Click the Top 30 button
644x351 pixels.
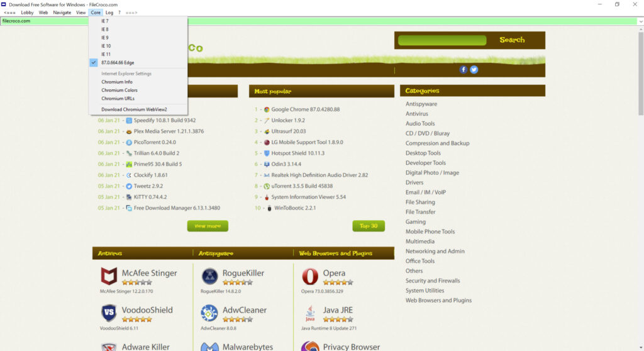[x=369, y=226]
